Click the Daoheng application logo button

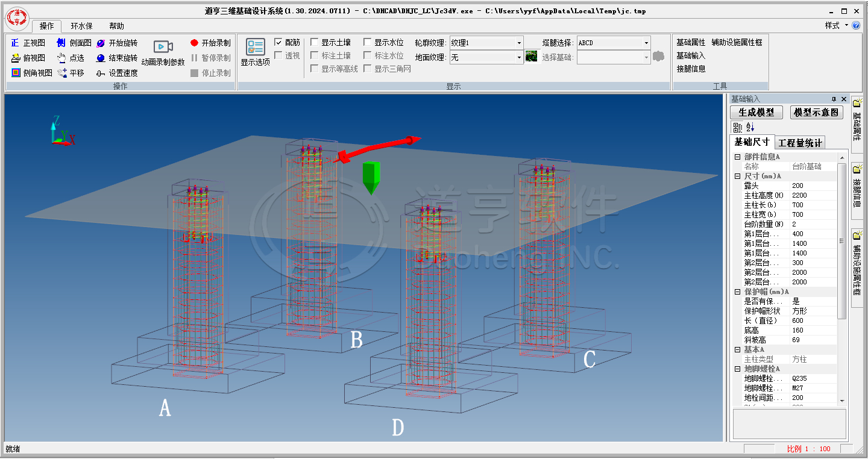[x=17, y=19]
